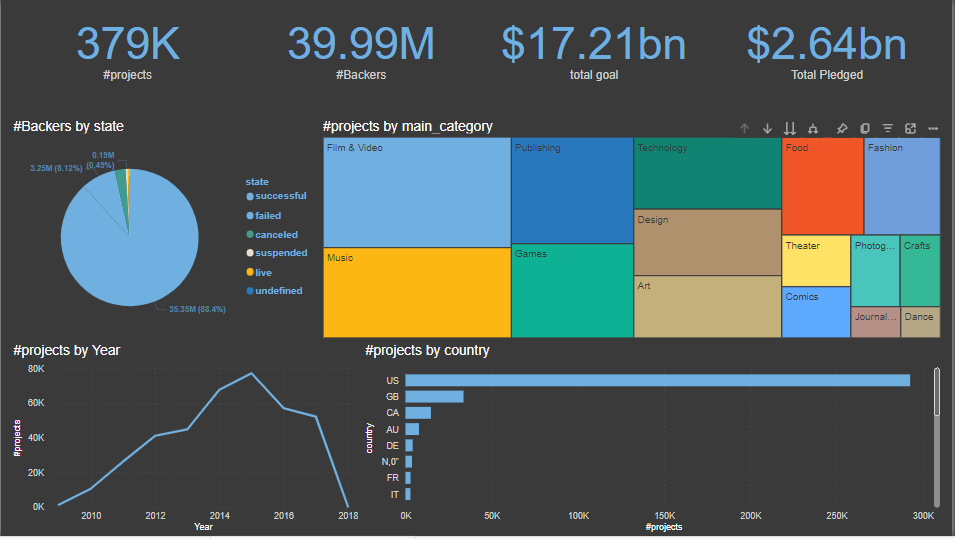Click country chart vertical scrollbar

937,392
